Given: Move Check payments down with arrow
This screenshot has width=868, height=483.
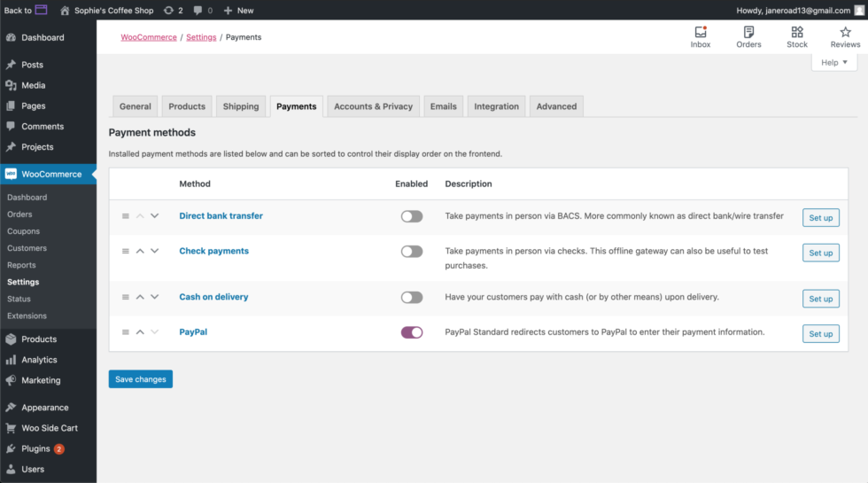Looking at the screenshot, I should click(155, 252).
